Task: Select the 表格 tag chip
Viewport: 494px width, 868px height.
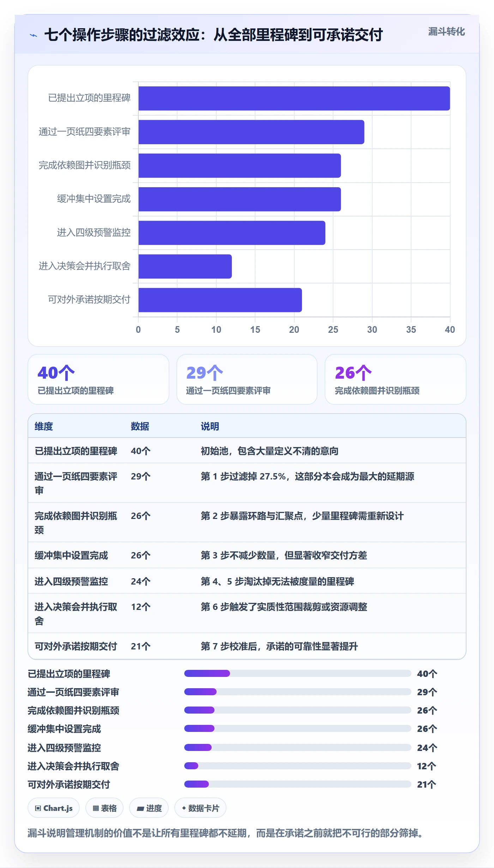Action: (104, 808)
